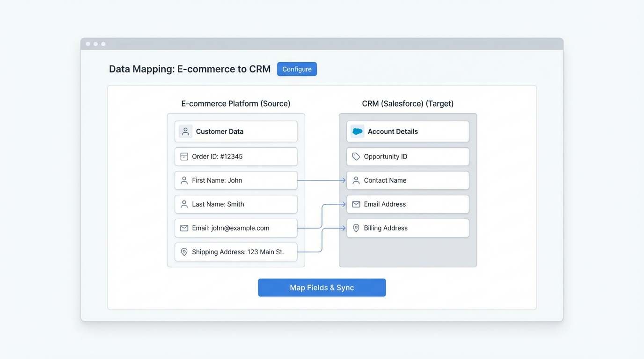
Task: Click the location pin icon on Shipping Address
Action: (184, 251)
